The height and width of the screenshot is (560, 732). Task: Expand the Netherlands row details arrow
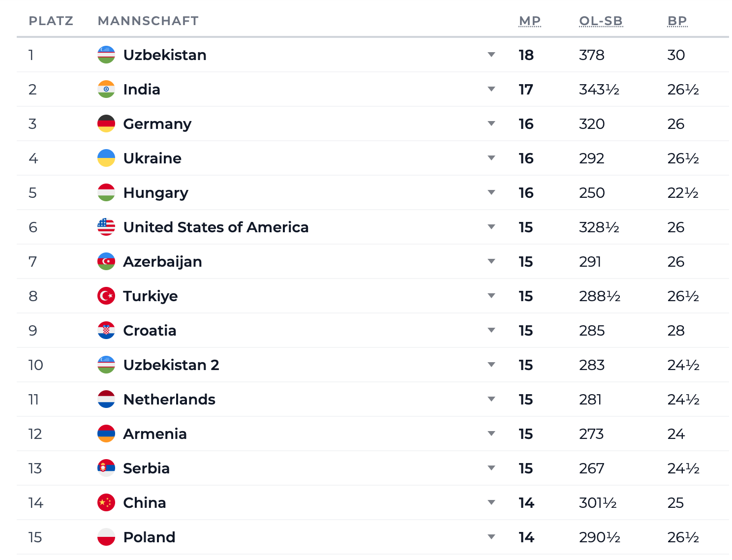(x=491, y=399)
